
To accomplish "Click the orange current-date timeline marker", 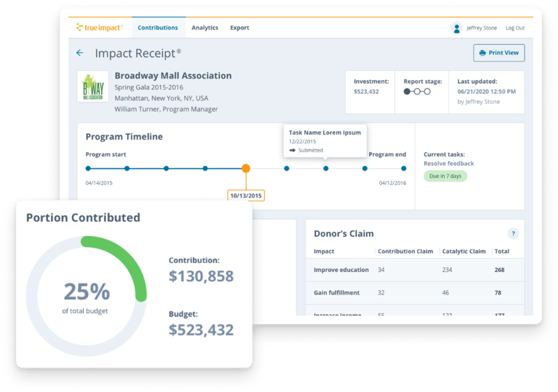I will point(246,168).
